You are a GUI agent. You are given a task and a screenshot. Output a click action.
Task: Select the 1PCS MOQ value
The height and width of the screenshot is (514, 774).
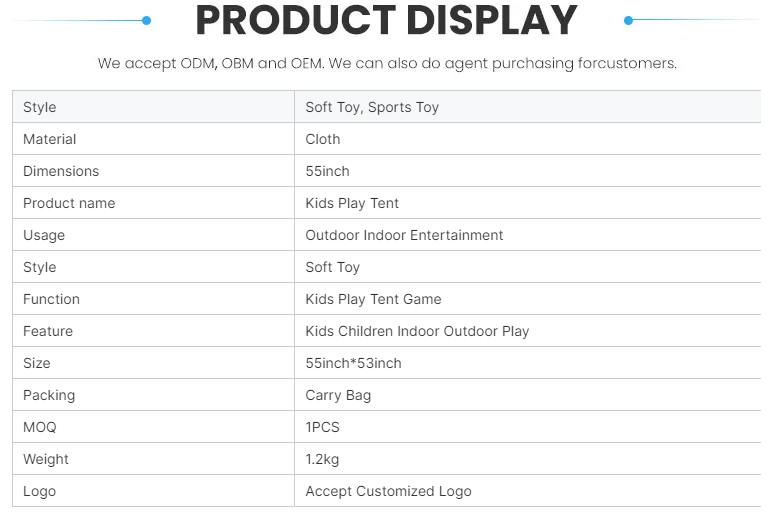tap(528, 427)
